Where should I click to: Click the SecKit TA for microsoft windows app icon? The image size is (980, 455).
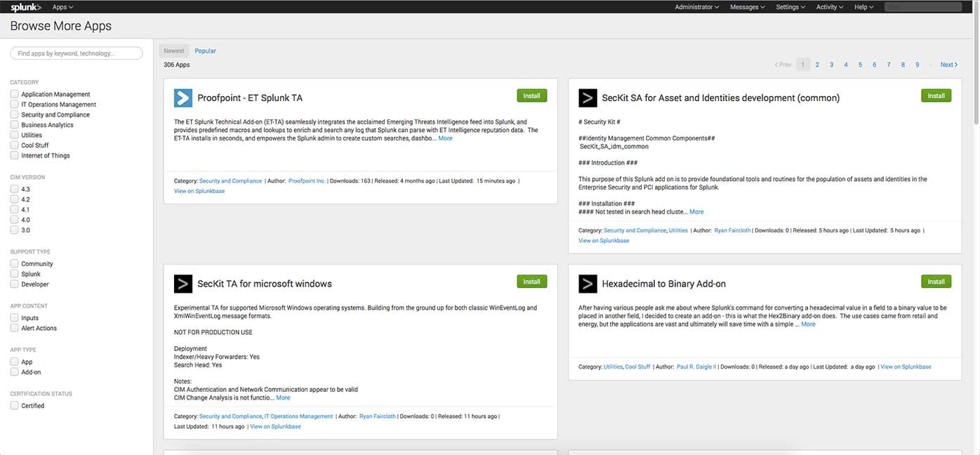point(183,284)
